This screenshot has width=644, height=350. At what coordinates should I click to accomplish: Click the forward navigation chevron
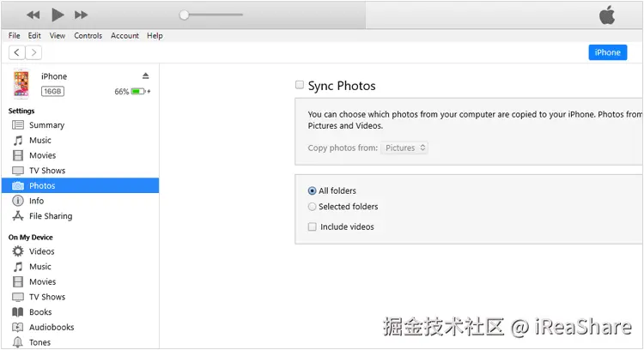(x=33, y=52)
